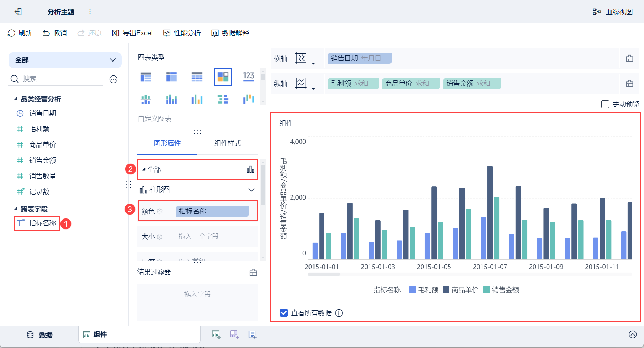Collapse the 品类经营分析 tree group
The image size is (644, 348).
15,99
